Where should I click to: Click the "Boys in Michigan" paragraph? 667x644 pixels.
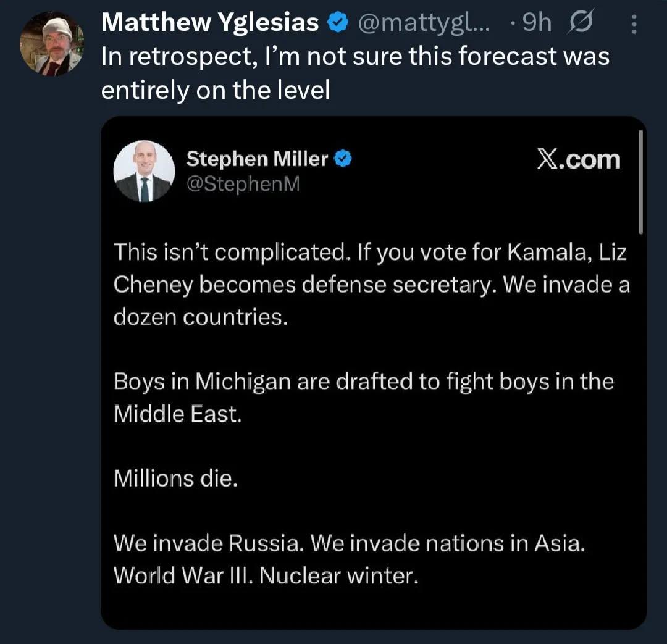[363, 397]
